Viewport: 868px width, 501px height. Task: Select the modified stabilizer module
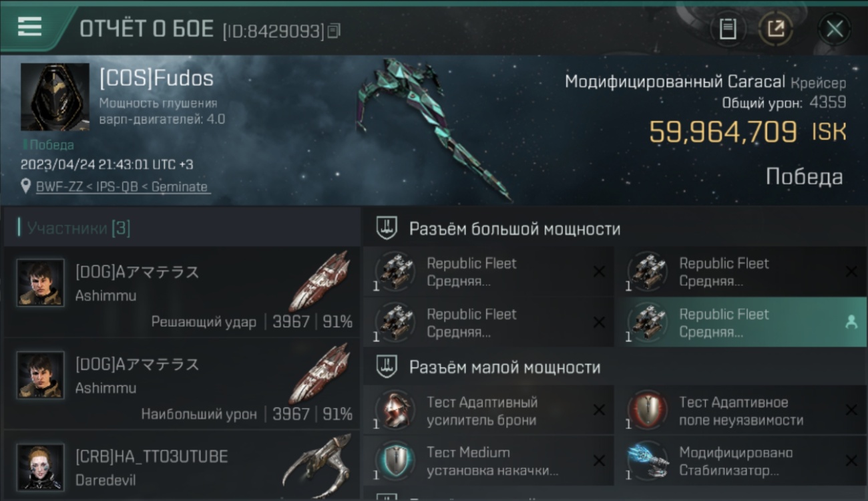pos(741,461)
